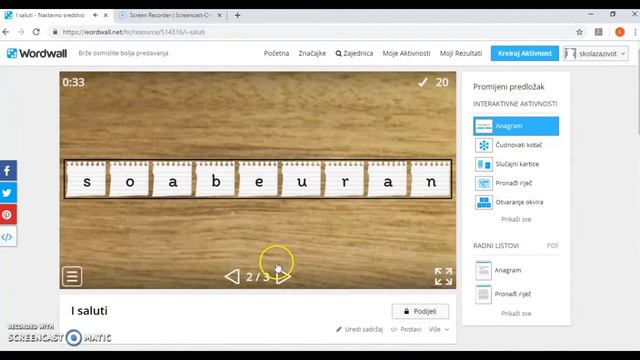This screenshot has height=360, width=640.
Task: Share on Pinterest via sidebar icon
Action: click(x=8, y=214)
